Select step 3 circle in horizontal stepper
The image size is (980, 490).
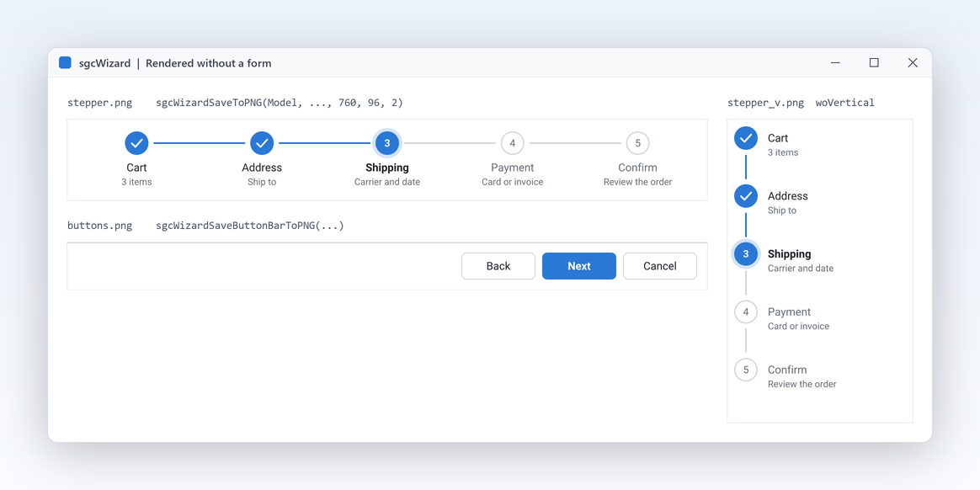387,143
